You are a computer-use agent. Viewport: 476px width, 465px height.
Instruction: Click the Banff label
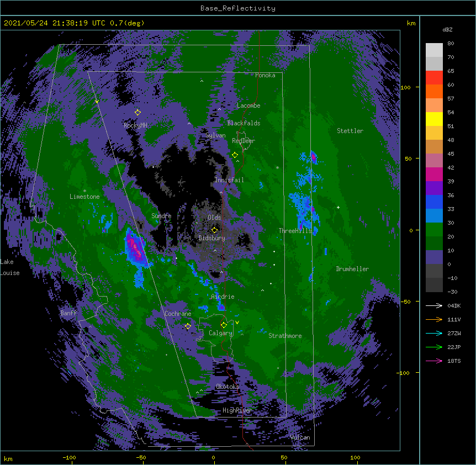[x=68, y=313]
